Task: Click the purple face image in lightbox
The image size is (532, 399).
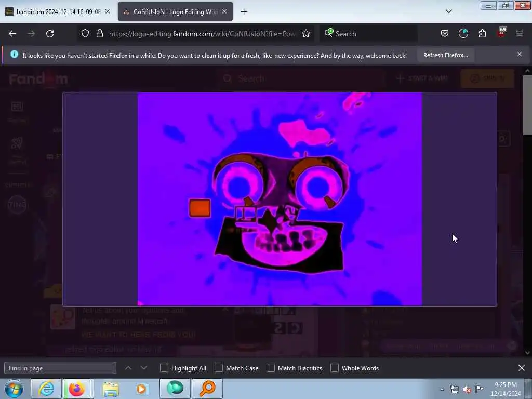Action: tap(280, 199)
